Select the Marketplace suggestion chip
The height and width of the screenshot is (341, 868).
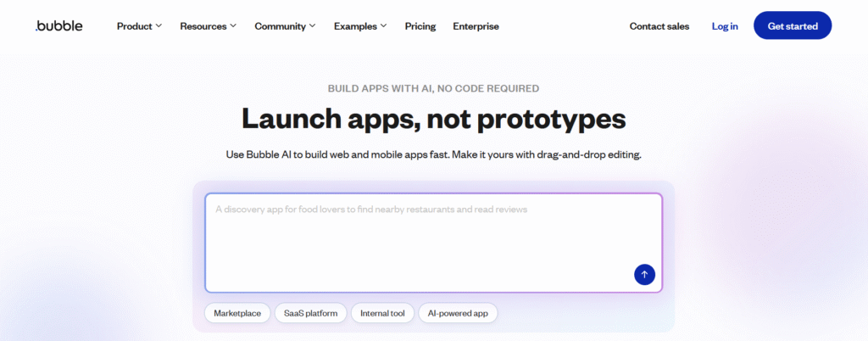[x=237, y=314]
